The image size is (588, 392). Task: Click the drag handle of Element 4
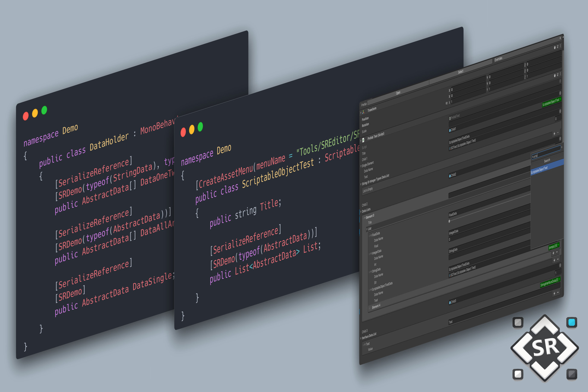(369, 308)
